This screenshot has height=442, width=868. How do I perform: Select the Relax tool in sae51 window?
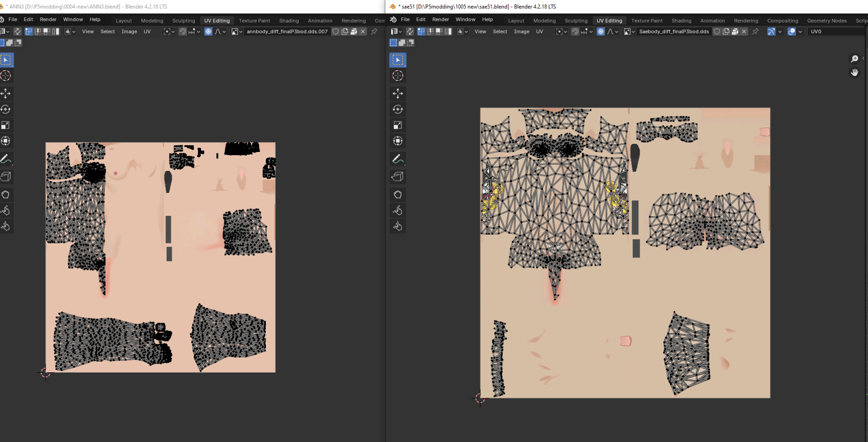pyautogui.click(x=398, y=210)
